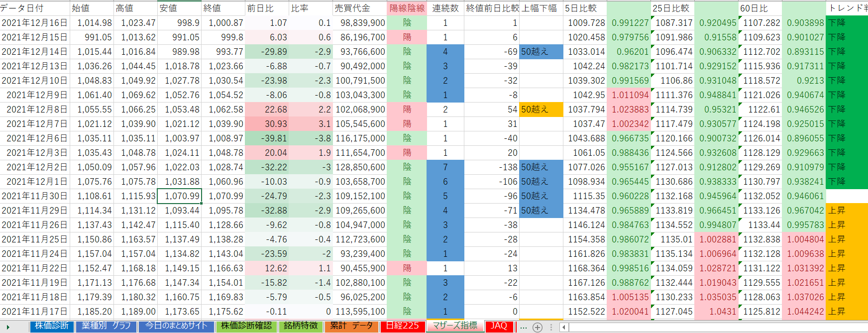Select the 陽 cell on 12月15日 row
868x333 pixels.
click(x=407, y=37)
